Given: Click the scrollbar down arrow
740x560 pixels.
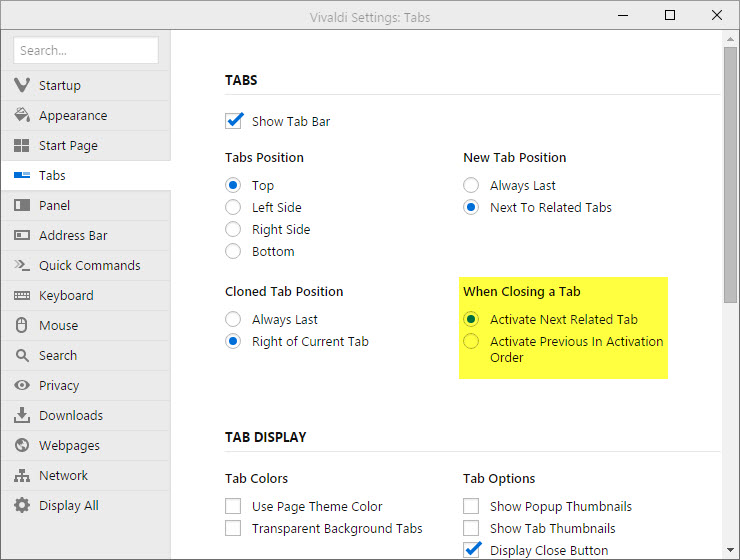Looking at the screenshot, I should tap(730, 550).
